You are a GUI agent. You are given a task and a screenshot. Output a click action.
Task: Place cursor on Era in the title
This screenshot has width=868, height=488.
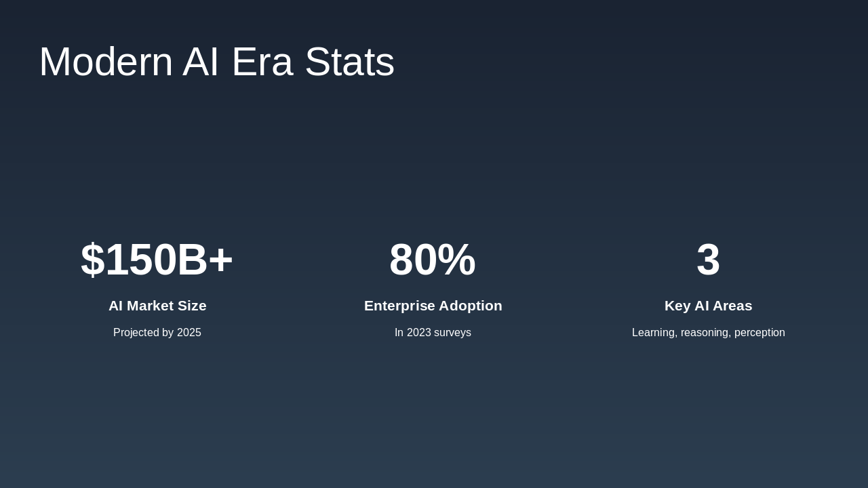(x=262, y=62)
